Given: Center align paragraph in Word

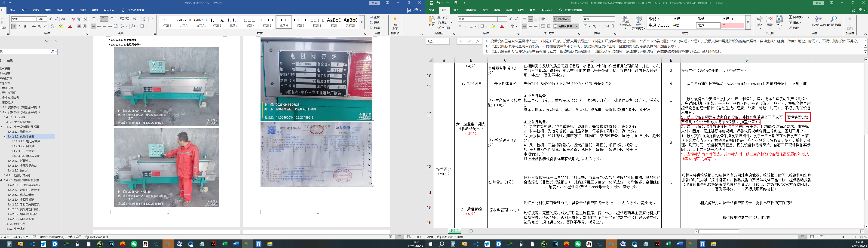Looking at the screenshot, I should 99,26.
